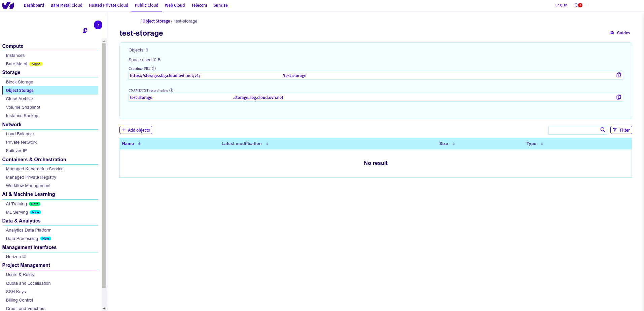Click the Add objects button

coord(136,130)
